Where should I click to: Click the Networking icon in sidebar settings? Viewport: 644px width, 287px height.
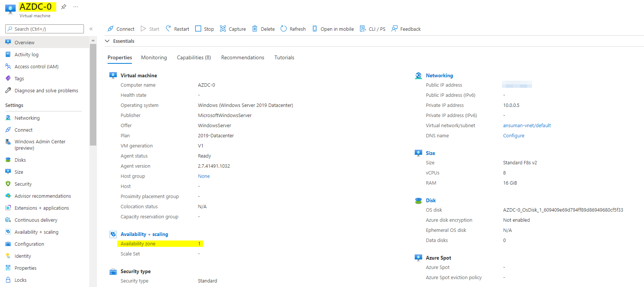tap(8, 118)
